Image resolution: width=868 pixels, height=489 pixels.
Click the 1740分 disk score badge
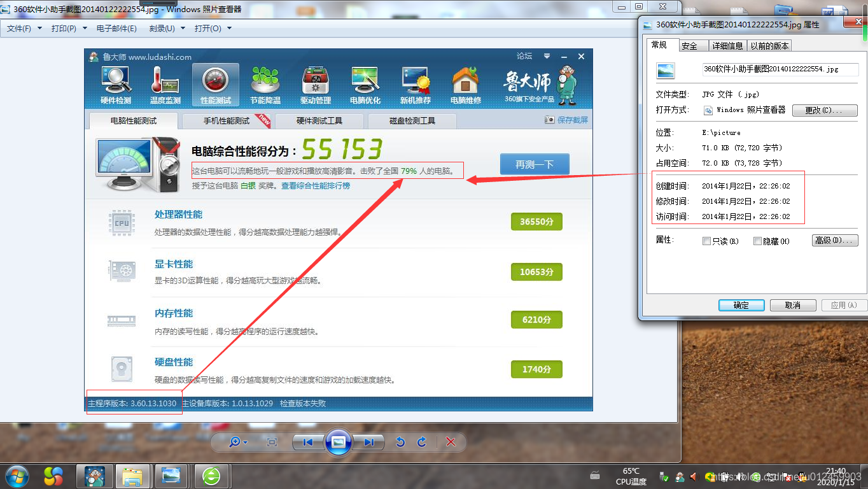536,369
